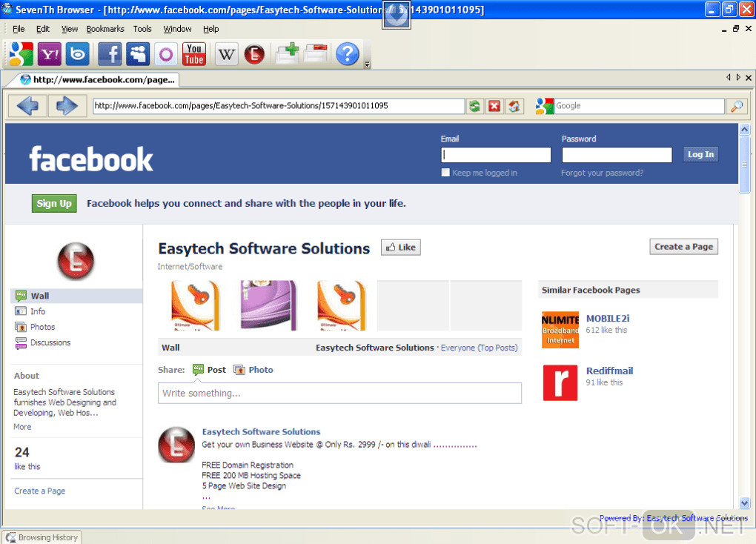Open the Window menu

(x=177, y=29)
